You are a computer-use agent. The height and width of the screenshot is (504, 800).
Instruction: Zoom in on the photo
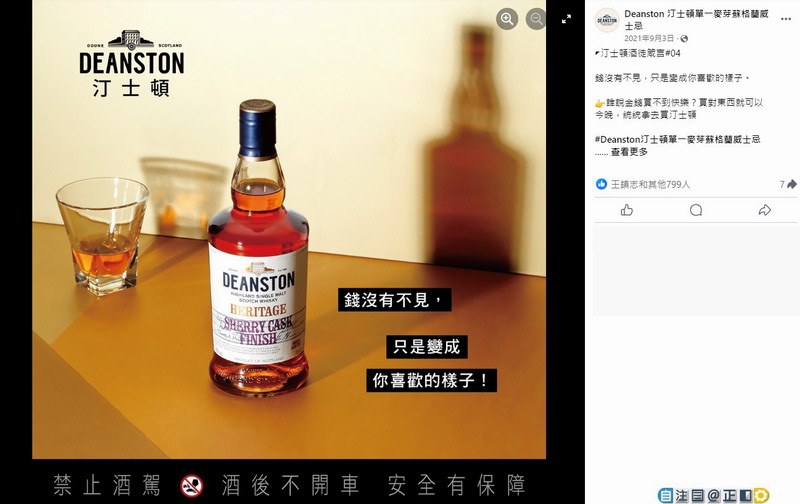pyautogui.click(x=507, y=19)
